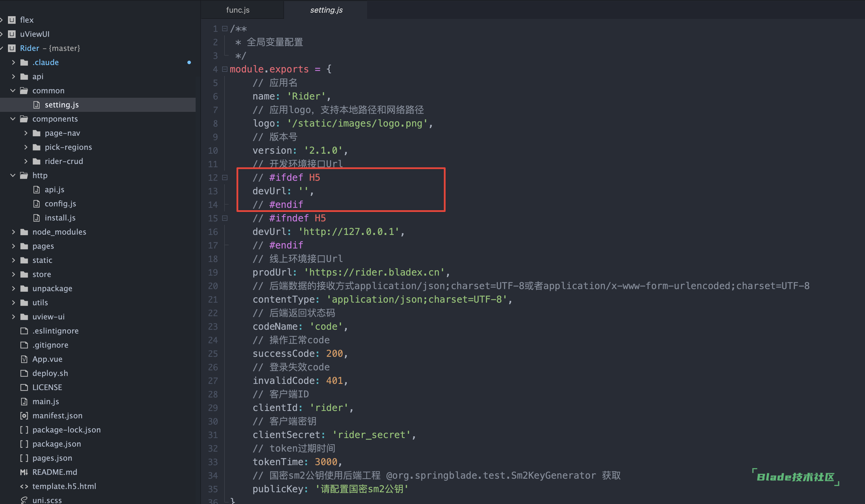
Task: Toggle fold marker at line 12
Action: coord(225,178)
